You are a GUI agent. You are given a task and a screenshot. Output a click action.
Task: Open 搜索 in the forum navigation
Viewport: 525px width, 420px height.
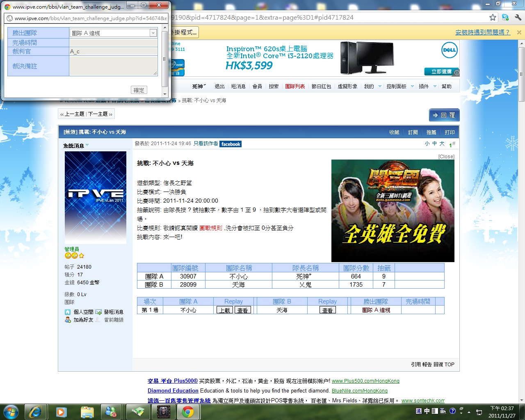click(x=274, y=87)
